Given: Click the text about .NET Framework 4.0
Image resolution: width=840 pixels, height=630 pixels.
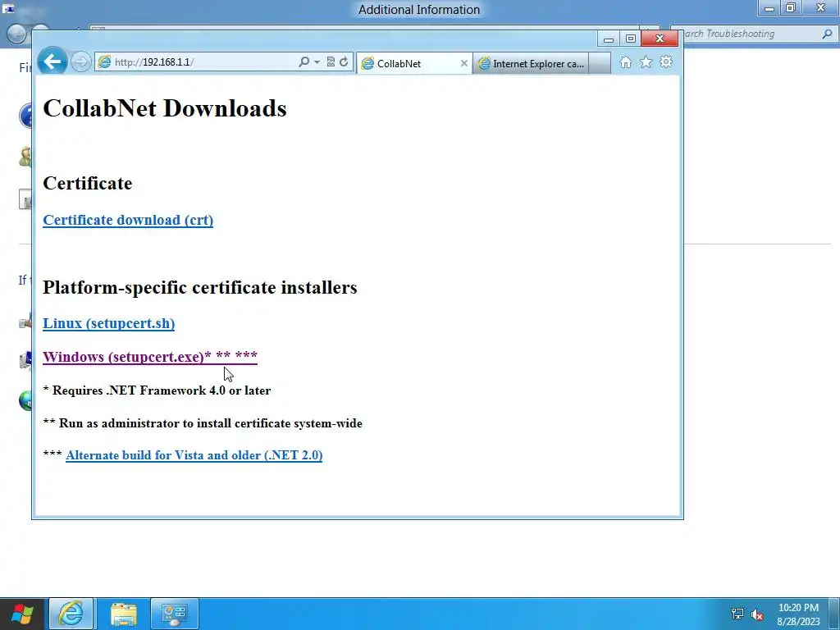Looking at the screenshot, I should [x=157, y=390].
